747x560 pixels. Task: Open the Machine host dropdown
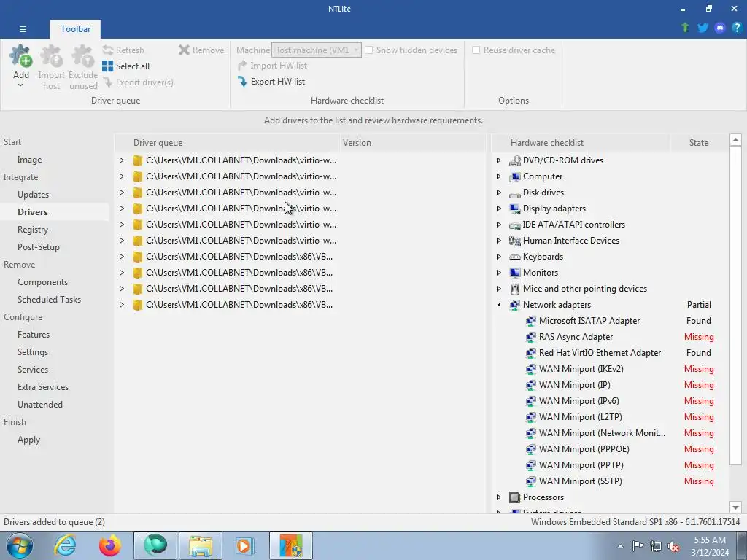(x=317, y=50)
